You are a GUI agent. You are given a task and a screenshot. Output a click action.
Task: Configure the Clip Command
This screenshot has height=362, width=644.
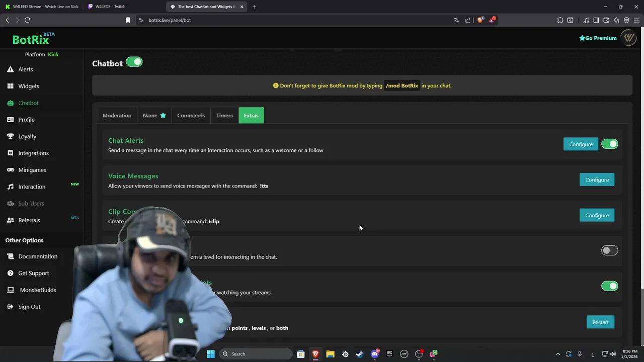pyautogui.click(x=597, y=215)
